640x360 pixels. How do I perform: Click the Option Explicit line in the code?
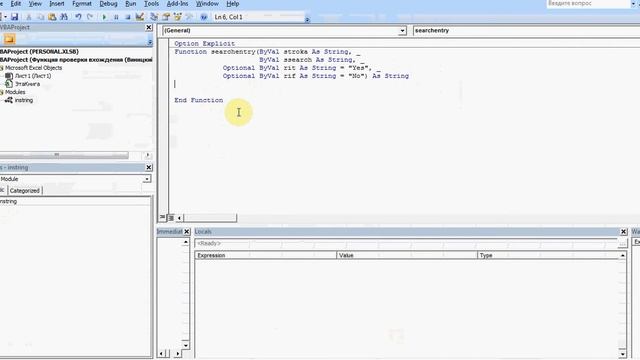[204, 44]
